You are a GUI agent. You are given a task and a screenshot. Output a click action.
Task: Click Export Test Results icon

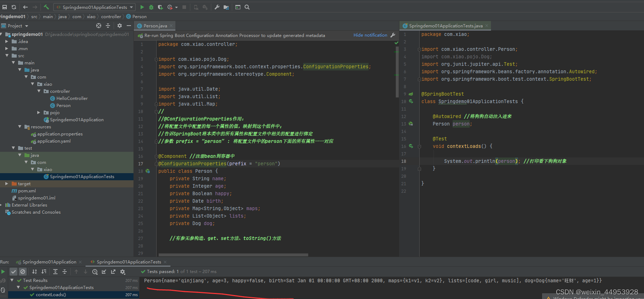(x=113, y=272)
